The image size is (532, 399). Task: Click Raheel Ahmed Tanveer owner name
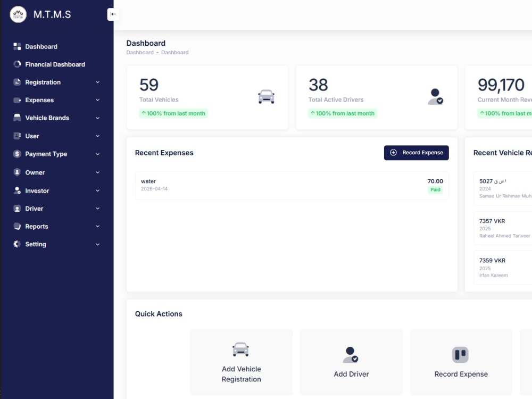pyautogui.click(x=504, y=236)
